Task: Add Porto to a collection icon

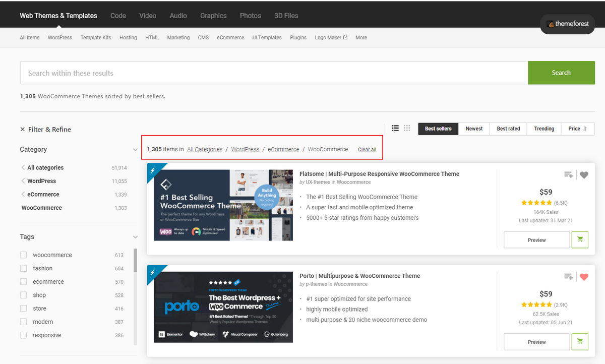Action: [568, 277]
